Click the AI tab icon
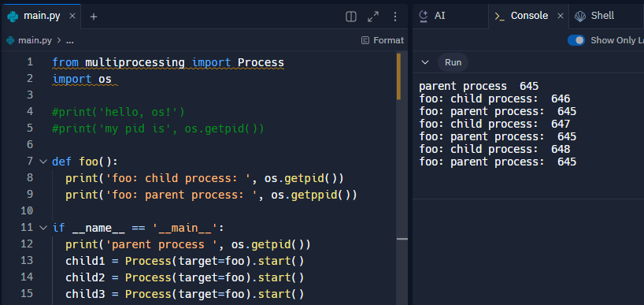The width and height of the screenshot is (644, 305). point(424,16)
